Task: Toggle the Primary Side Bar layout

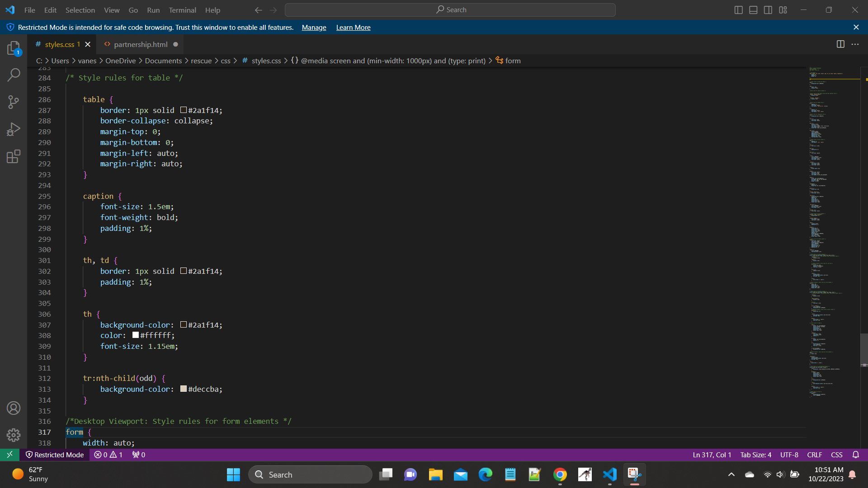Action: point(738,10)
